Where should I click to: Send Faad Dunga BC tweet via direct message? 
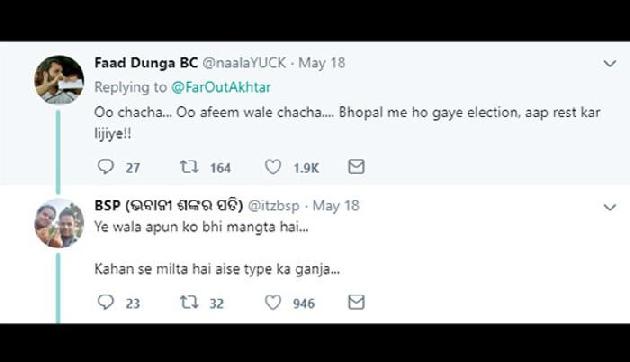pyautogui.click(x=356, y=166)
